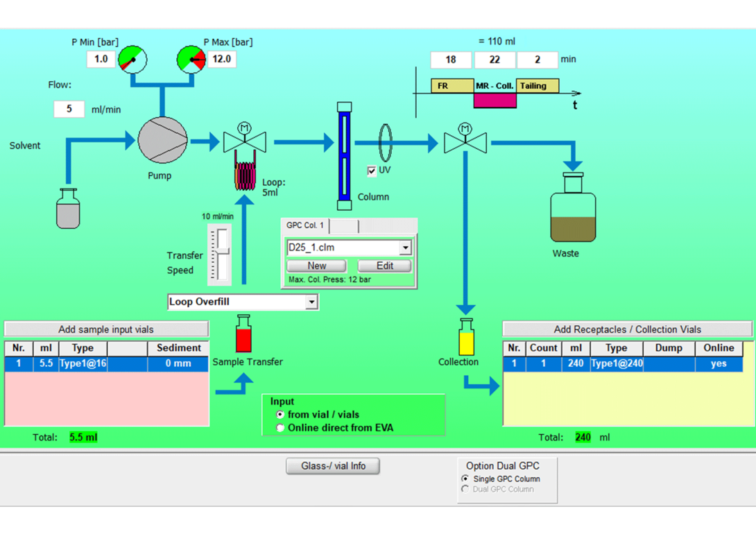Click the UV detector ring icon
This screenshot has height=534, width=756.
point(385,142)
